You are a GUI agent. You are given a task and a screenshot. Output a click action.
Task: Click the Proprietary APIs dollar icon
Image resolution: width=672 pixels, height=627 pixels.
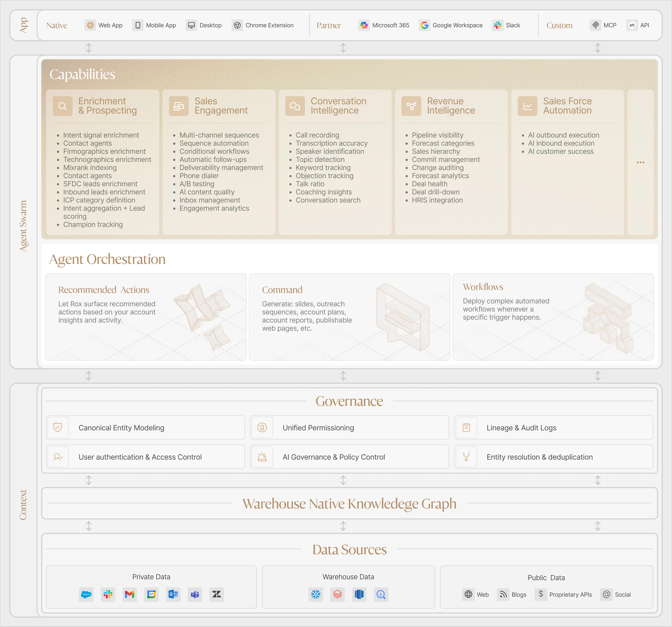541,594
